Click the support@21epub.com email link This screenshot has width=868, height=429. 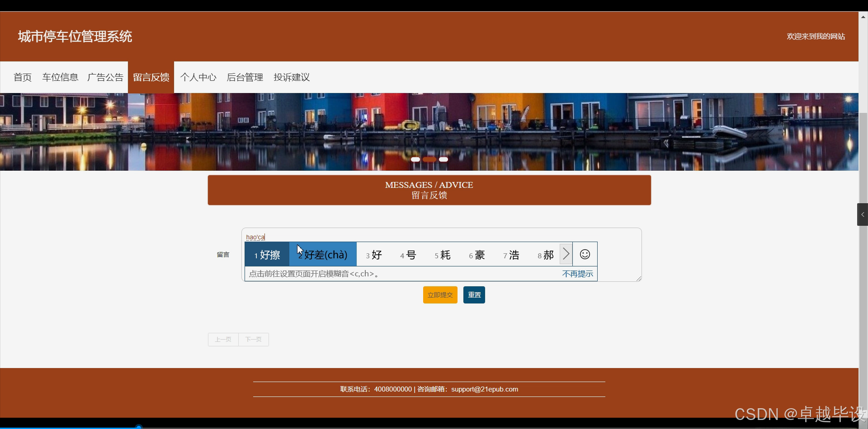point(485,389)
